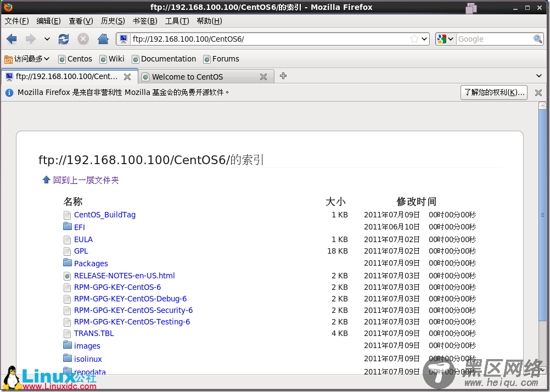Viewport: 550px width, 392px height.
Task: Focus the Google search field
Action: coord(495,39)
